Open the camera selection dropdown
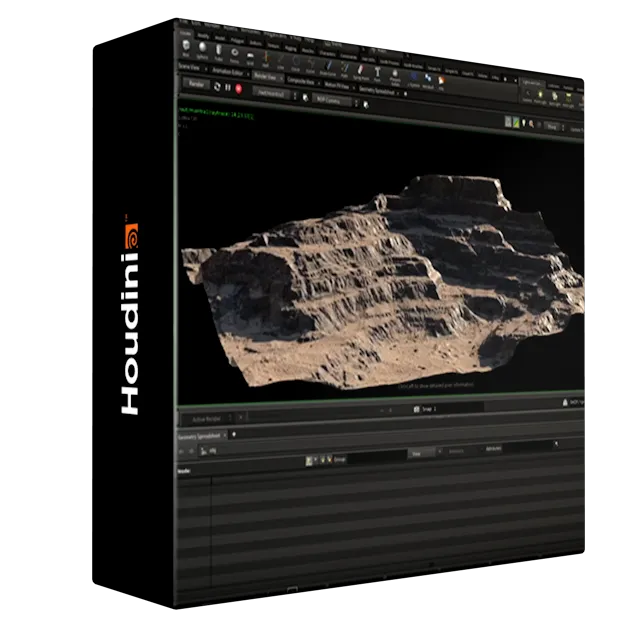This screenshot has width=630, height=630. tap(335, 100)
